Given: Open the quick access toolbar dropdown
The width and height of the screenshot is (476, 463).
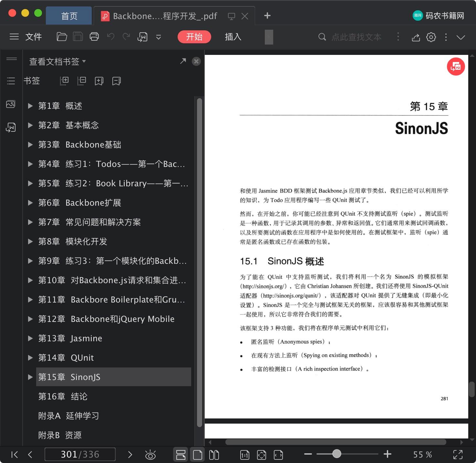Looking at the screenshot, I should 159,37.
